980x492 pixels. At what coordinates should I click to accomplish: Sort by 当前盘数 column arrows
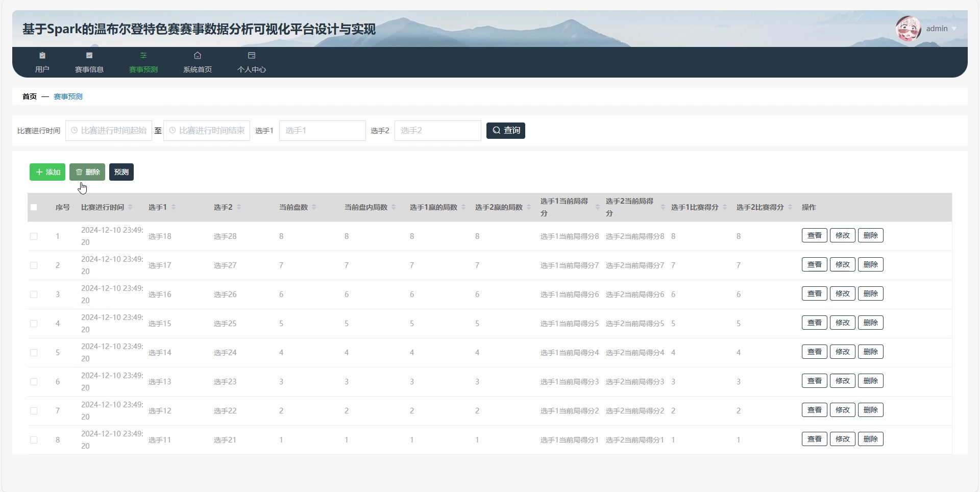pos(314,207)
